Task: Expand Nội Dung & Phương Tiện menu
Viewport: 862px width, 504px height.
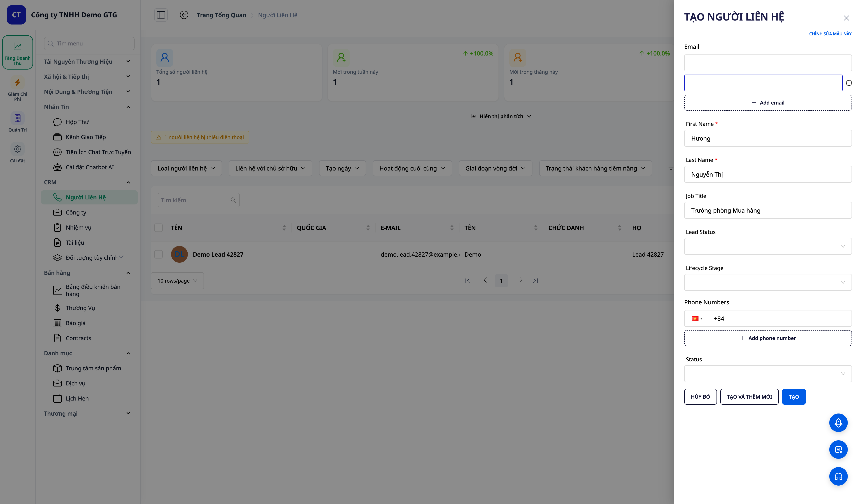Action: pyautogui.click(x=87, y=92)
